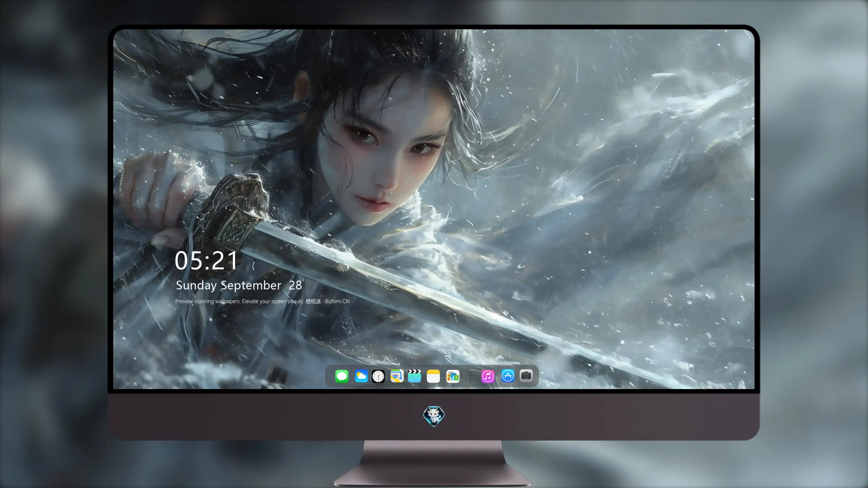The image size is (868, 488).
Task: Launch the Camera app from the dock
Action: click(x=526, y=376)
